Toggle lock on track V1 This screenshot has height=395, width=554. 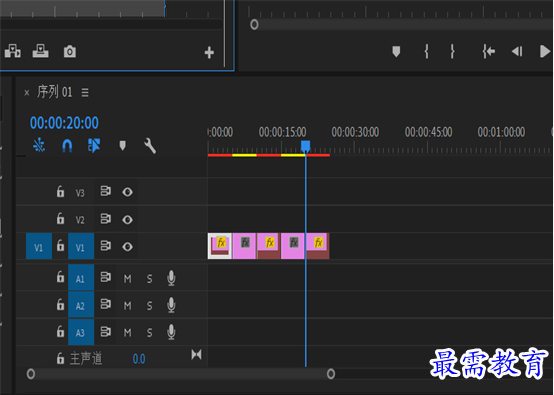[x=60, y=246]
